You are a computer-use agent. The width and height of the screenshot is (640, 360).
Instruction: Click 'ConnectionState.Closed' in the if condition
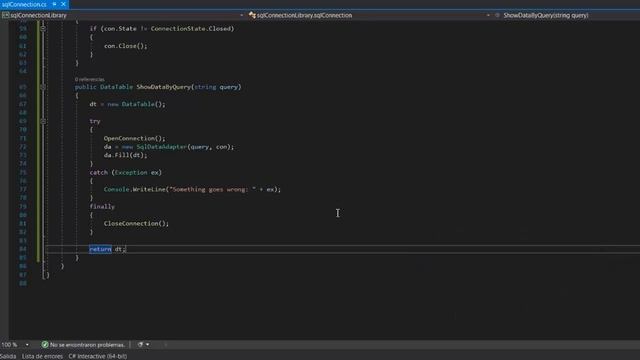tap(191, 29)
